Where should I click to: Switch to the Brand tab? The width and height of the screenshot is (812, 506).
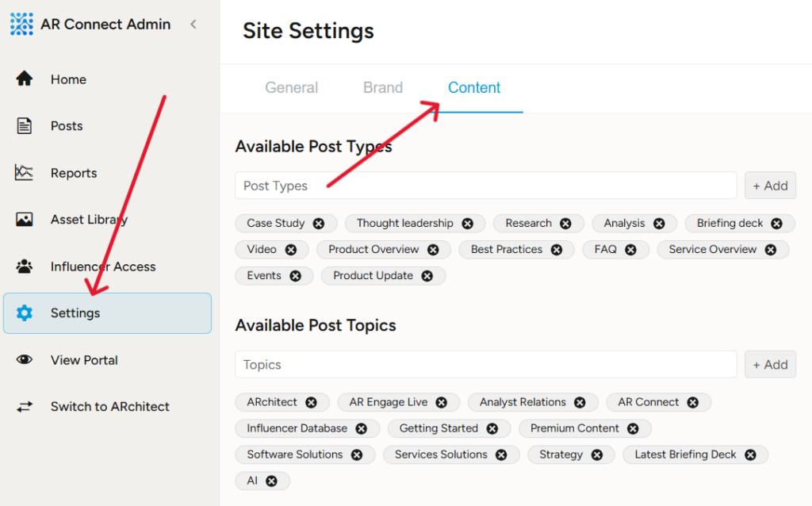(x=383, y=88)
